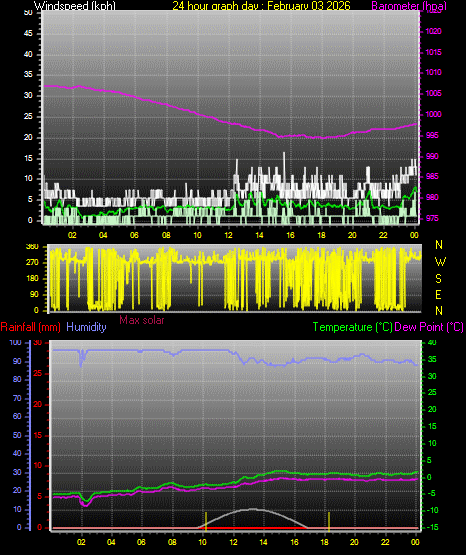Click '70' on the blue Humidity axis
Image resolution: width=466 pixels, height=555 pixels.
pyautogui.click(x=17, y=398)
